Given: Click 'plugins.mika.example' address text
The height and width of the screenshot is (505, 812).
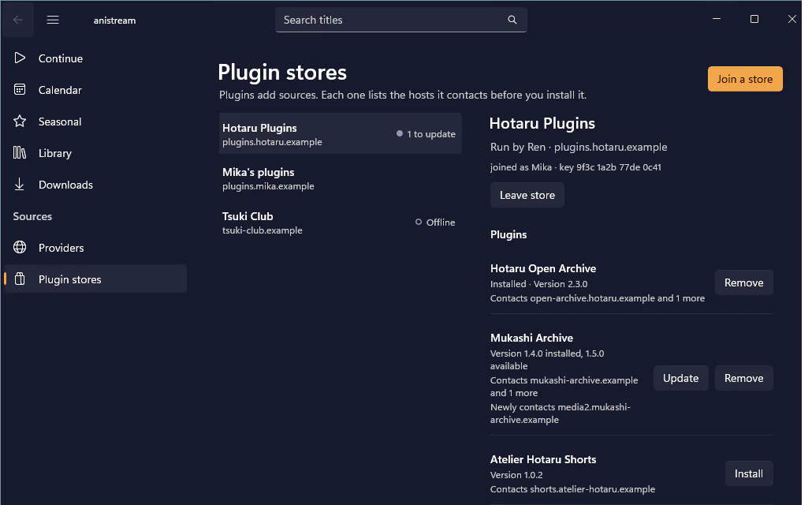Looking at the screenshot, I should [x=268, y=186].
